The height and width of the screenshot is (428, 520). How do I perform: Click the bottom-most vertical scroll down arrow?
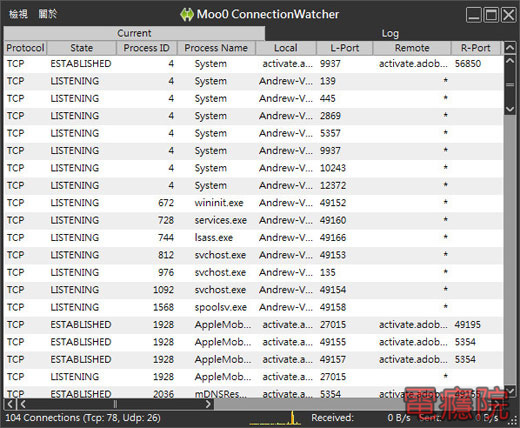[510, 391]
